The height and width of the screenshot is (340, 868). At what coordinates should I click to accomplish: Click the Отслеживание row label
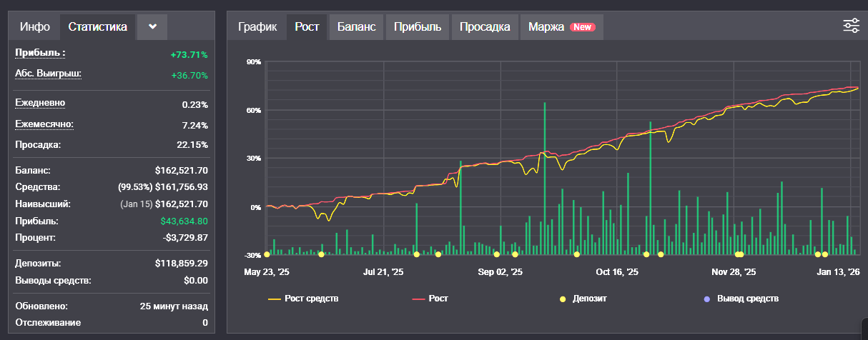48,323
